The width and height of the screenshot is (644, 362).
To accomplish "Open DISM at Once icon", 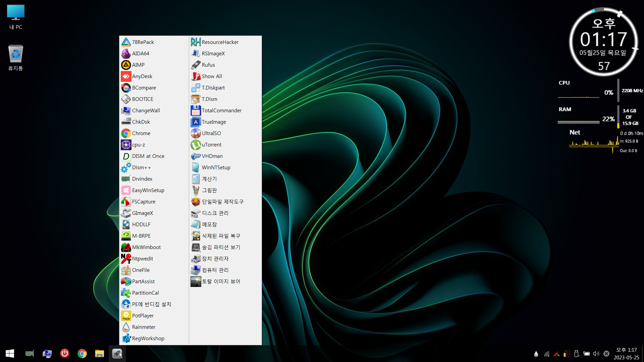I will [126, 156].
